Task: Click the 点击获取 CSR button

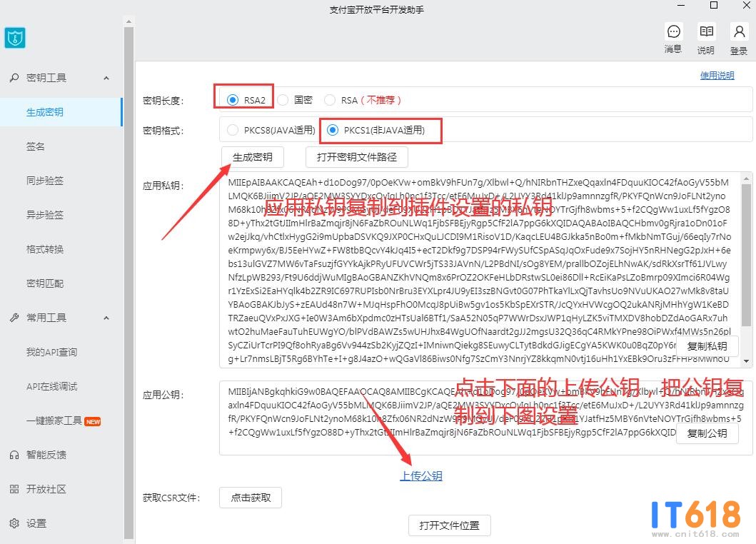Action: 251,498
